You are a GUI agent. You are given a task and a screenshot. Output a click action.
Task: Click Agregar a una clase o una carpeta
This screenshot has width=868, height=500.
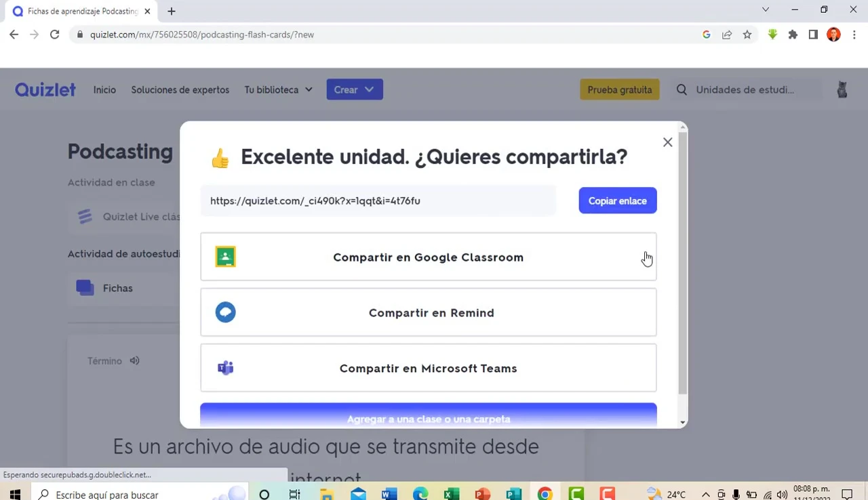[429, 416]
